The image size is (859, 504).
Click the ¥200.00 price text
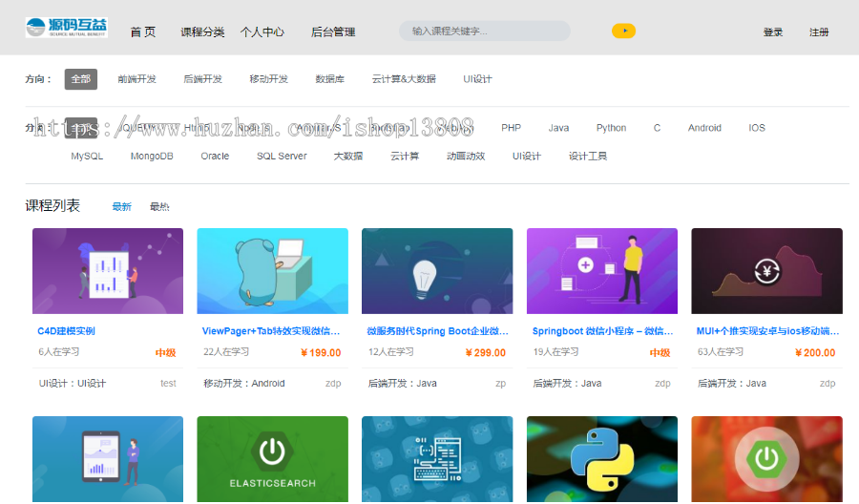tap(815, 353)
